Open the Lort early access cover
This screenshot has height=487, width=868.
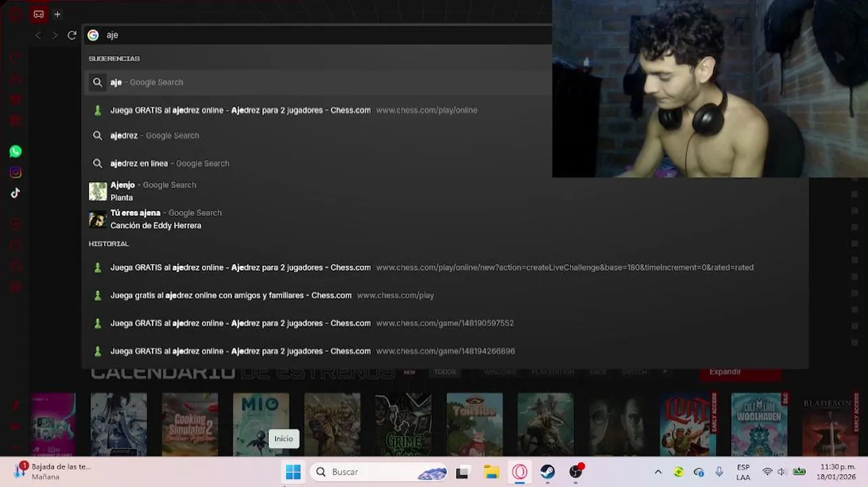click(x=688, y=425)
